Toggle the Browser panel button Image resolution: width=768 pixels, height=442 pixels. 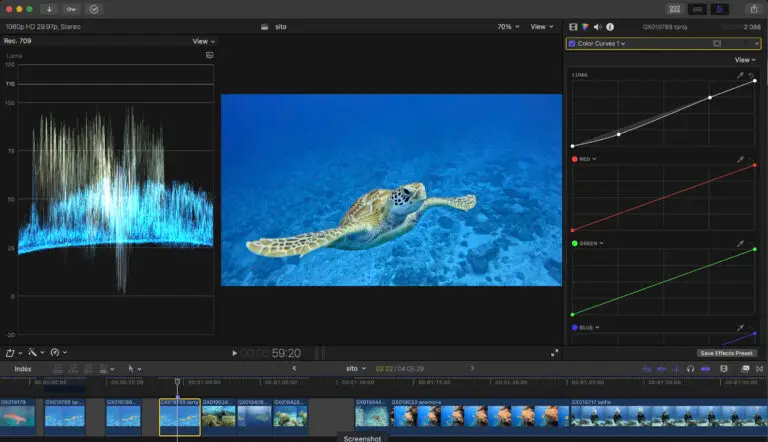(674, 9)
